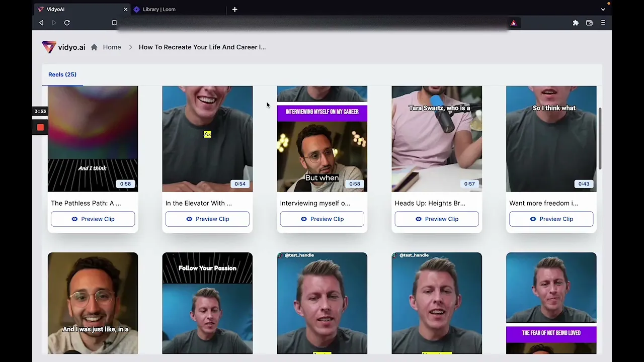Click The Pathless Path: A ... title

point(86,203)
